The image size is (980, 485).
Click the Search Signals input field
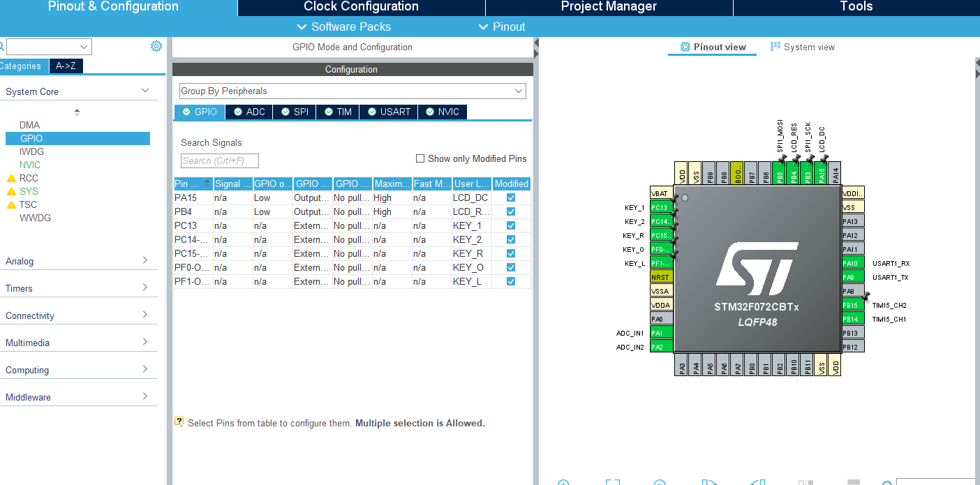pyautogui.click(x=219, y=161)
